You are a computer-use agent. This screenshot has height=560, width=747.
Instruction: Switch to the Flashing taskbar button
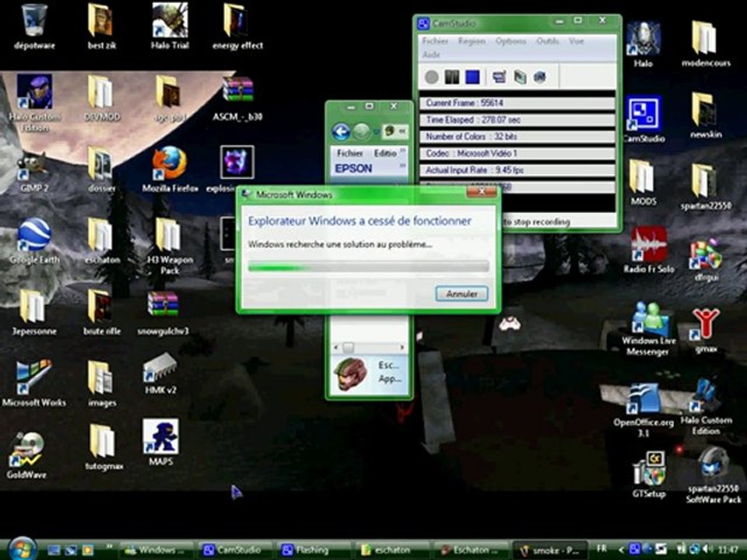click(x=312, y=550)
